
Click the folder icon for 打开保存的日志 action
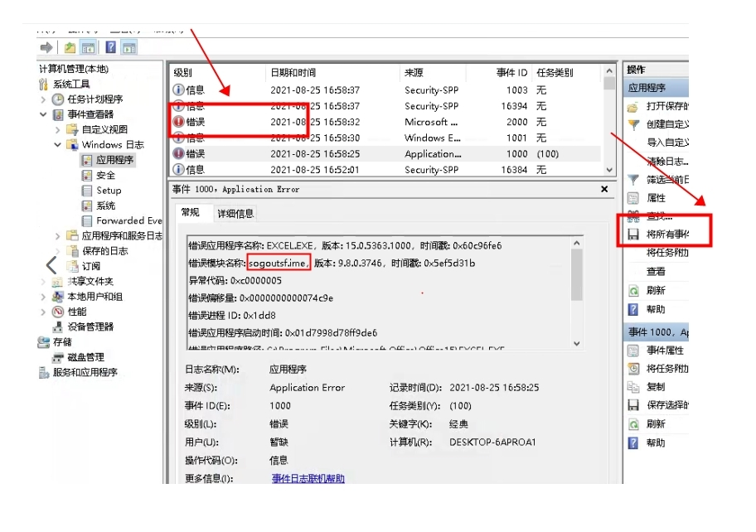(x=632, y=107)
